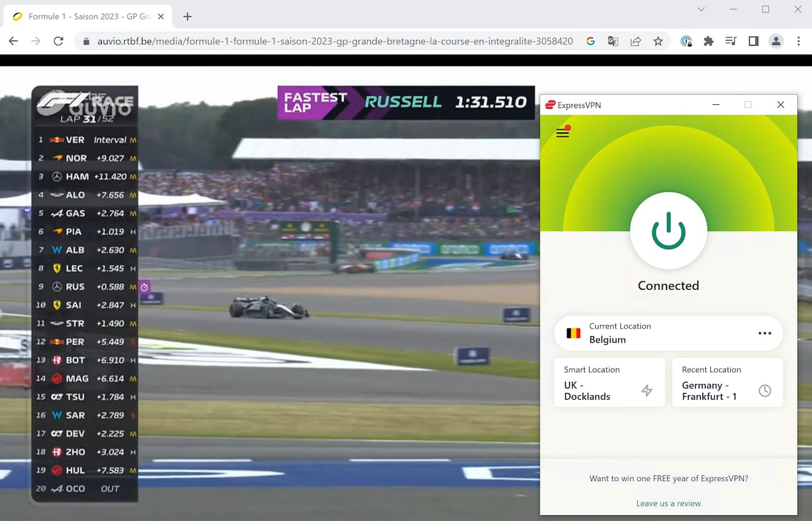Viewport: 812px width, 521px height.
Task: Click VER row in race standings
Action: pyautogui.click(x=86, y=140)
